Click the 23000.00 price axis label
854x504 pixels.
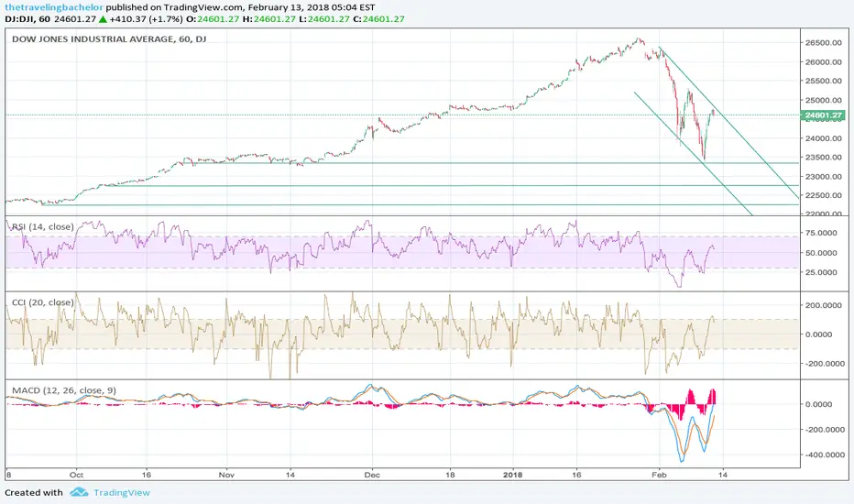824,177
